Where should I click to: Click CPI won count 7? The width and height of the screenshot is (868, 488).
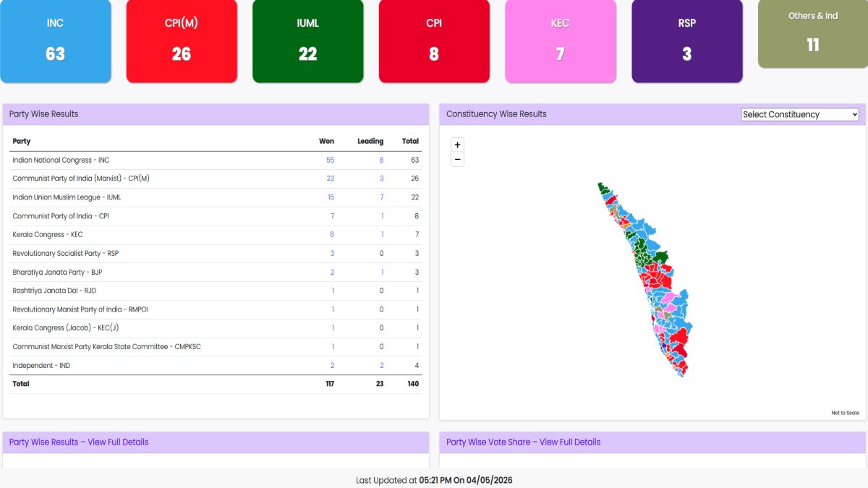(x=332, y=216)
